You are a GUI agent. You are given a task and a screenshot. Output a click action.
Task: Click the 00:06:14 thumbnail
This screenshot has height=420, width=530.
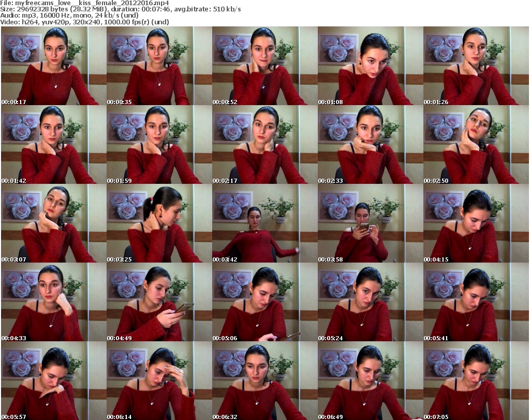pyautogui.click(x=159, y=381)
